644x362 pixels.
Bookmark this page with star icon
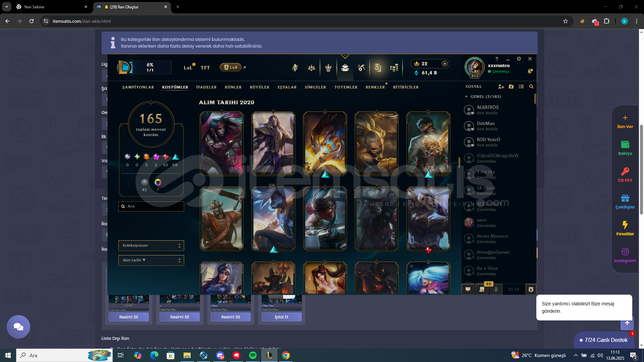point(566,21)
